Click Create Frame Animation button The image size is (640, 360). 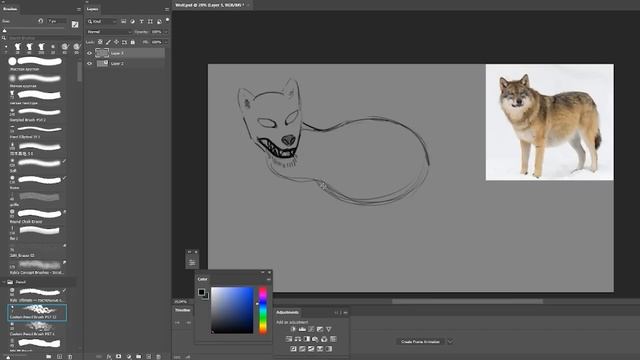420,342
